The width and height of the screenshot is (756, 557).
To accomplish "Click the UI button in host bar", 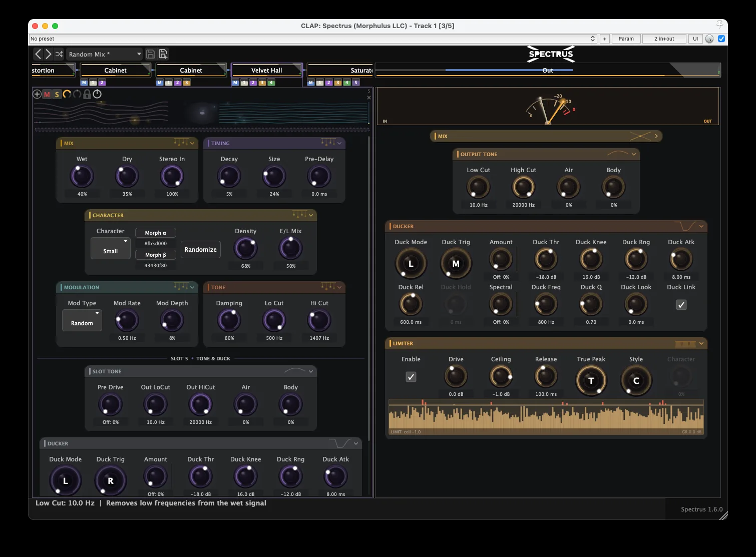I will [695, 39].
